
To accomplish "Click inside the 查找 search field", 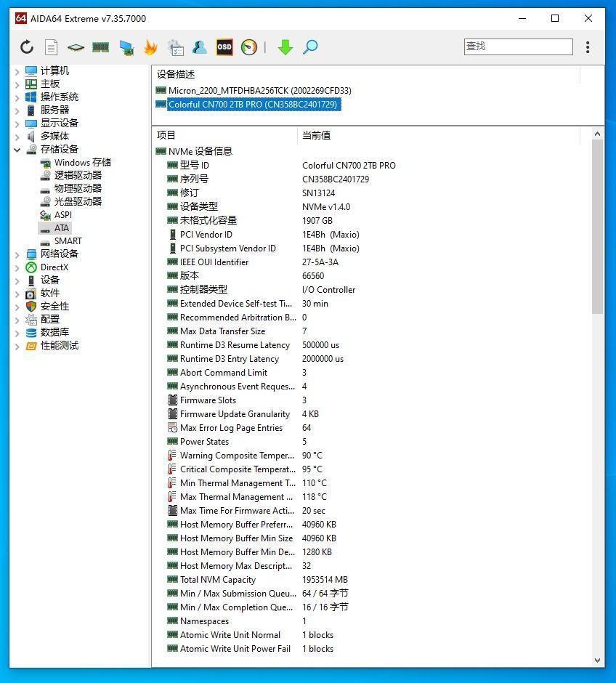I will 517,46.
